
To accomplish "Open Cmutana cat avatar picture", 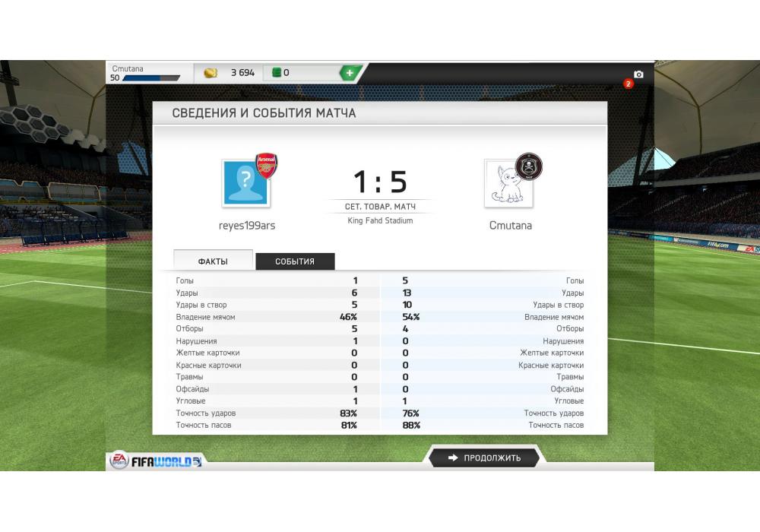I will point(508,184).
